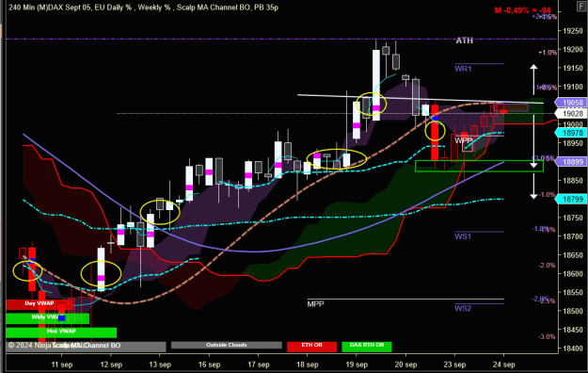Select the cyan 18799 price marker
588x373 pixels.
[x=571, y=199]
